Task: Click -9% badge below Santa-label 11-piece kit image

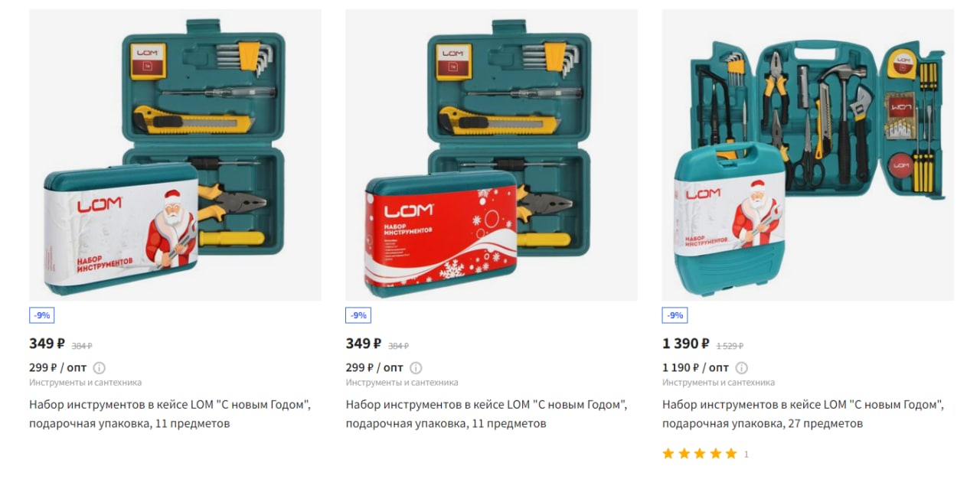Action: coord(42,315)
